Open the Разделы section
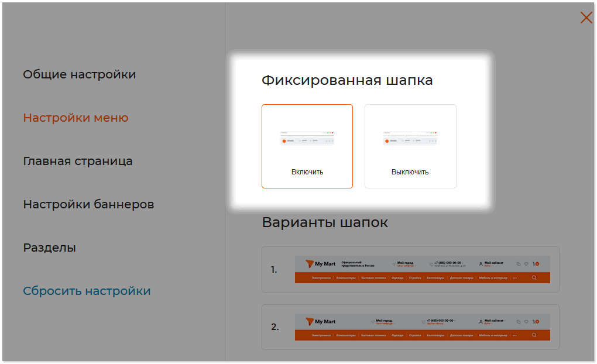 pyautogui.click(x=50, y=248)
